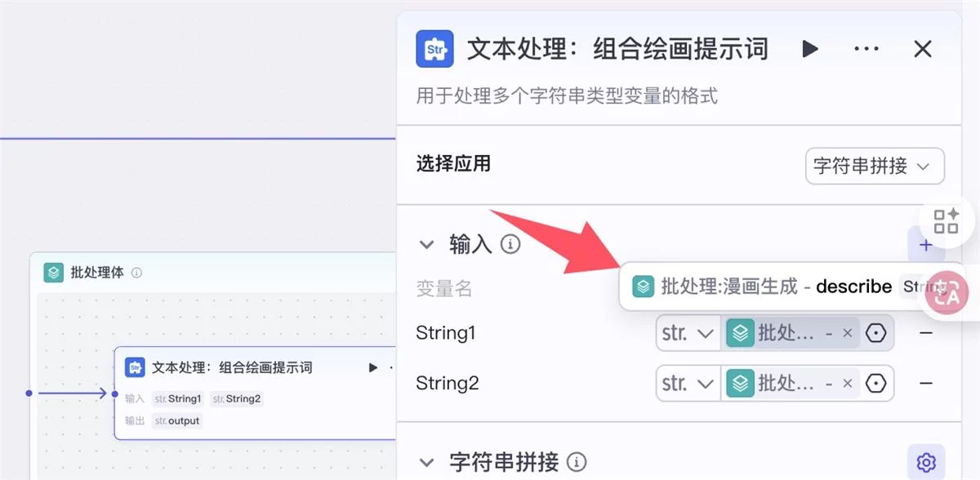Run the 组合绘画提示词 node from panel header
Viewport: 980px width, 480px height.
(810, 49)
